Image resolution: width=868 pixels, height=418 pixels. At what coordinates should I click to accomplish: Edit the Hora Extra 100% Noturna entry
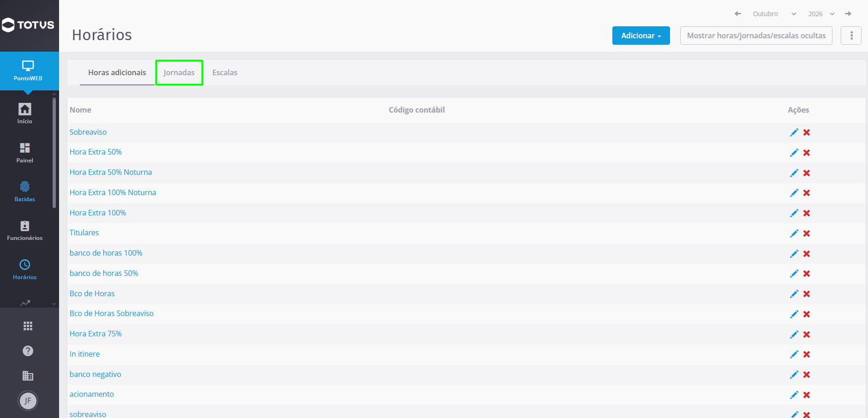coord(794,193)
